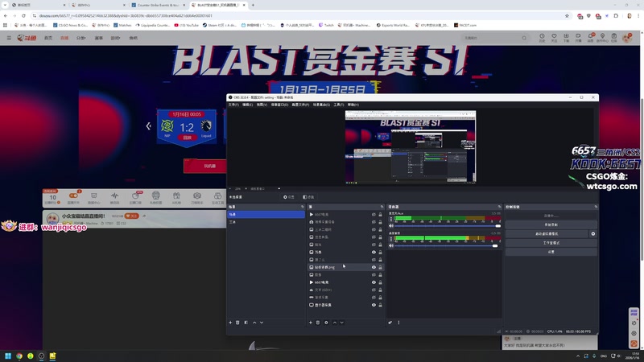Screen dimensions: 644x362
Task: Open Chrome from the Windows taskbar
Action: tap(19, 356)
